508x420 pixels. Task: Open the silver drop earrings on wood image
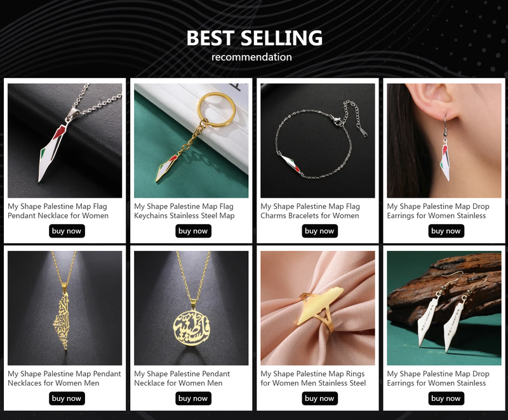click(444, 308)
